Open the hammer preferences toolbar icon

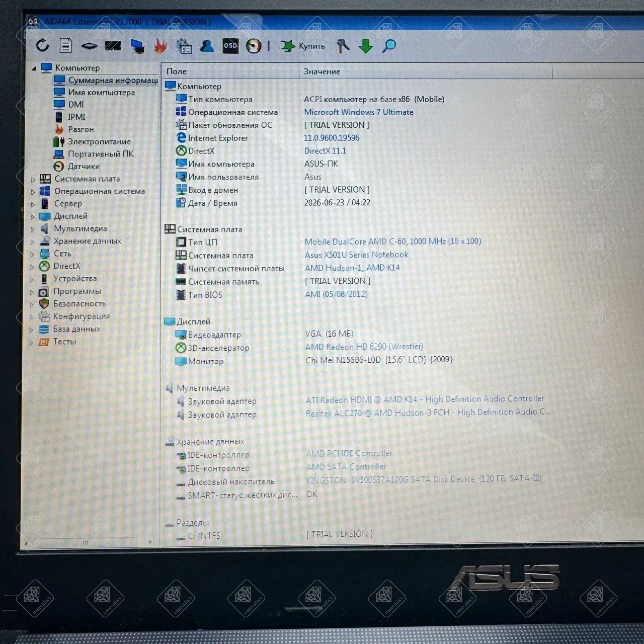tap(343, 46)
